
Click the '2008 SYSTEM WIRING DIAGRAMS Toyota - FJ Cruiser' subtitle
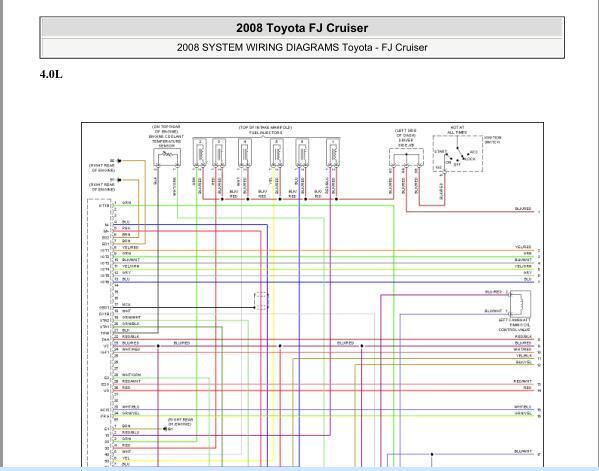(302, 47)
